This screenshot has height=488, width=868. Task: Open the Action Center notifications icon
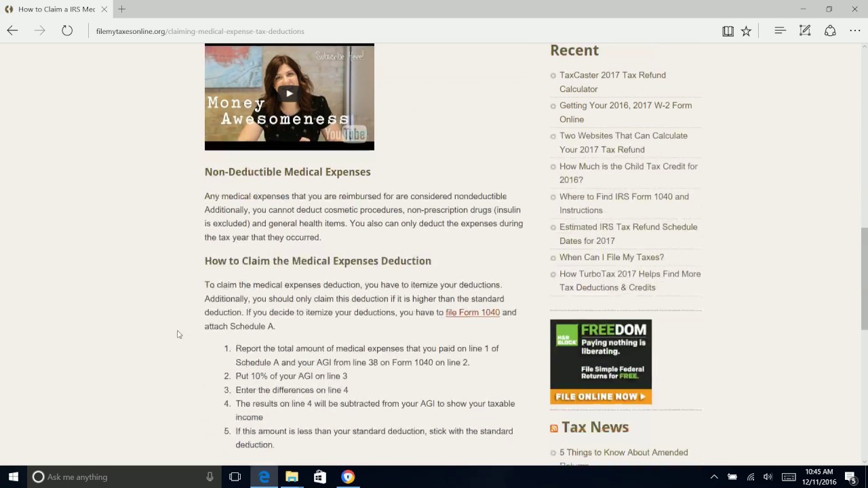pos(850,476)
